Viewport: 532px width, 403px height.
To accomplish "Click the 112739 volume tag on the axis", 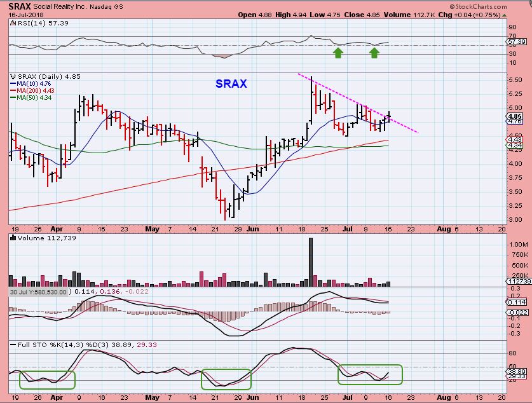I will click(518, 281).
